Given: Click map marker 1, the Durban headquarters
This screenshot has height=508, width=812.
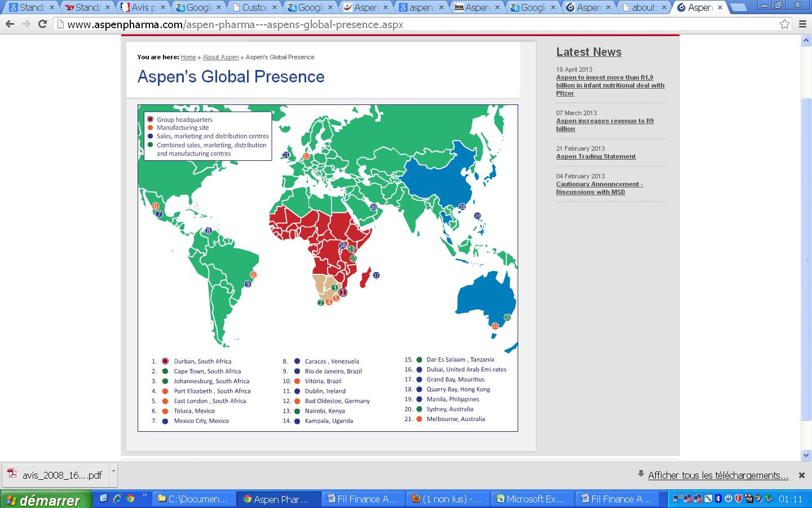Looking at the screenshot, I should click(x=343, y=292).
